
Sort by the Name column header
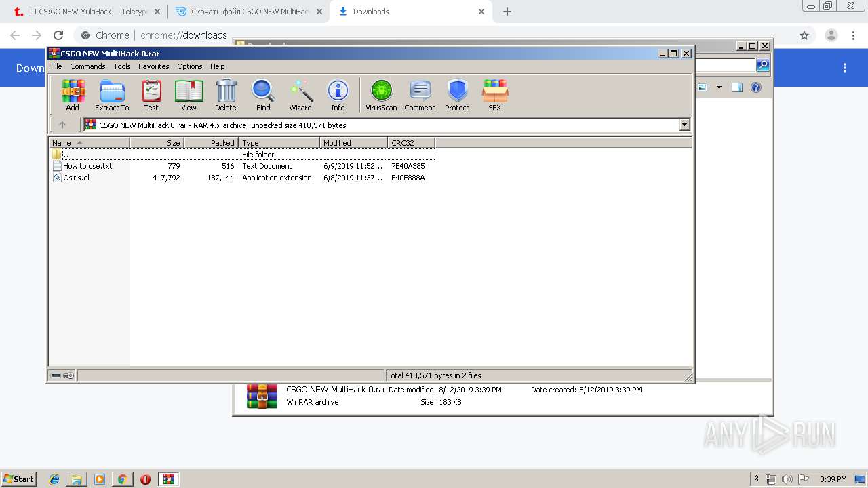pos(89,142)
